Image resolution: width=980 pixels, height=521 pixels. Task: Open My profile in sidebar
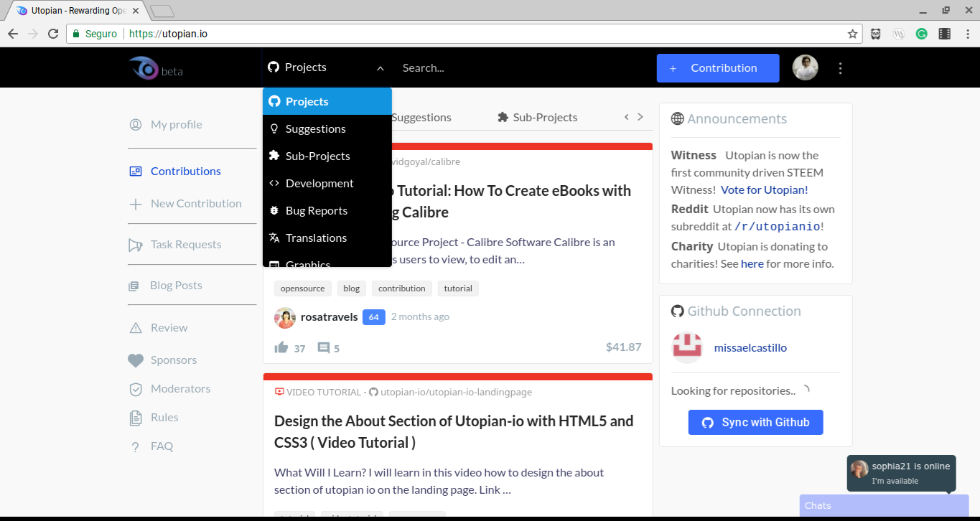(x=176, y=124)
